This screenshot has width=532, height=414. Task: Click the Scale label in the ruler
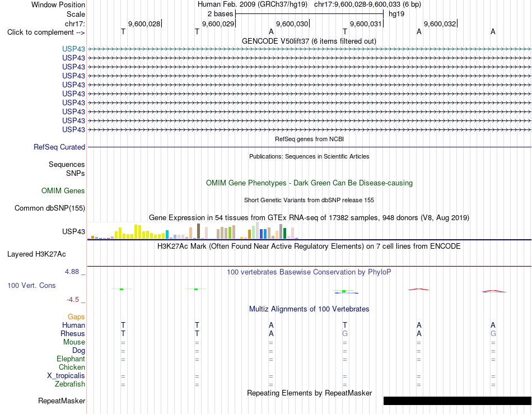(76, 14)
